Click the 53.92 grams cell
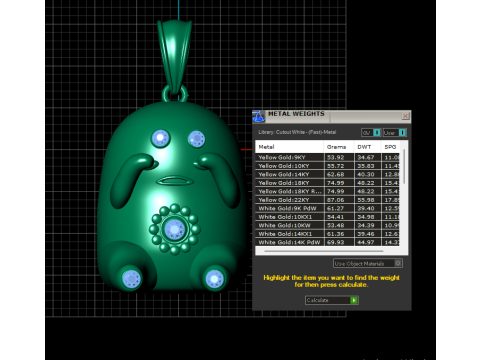 tap(339, 157)
